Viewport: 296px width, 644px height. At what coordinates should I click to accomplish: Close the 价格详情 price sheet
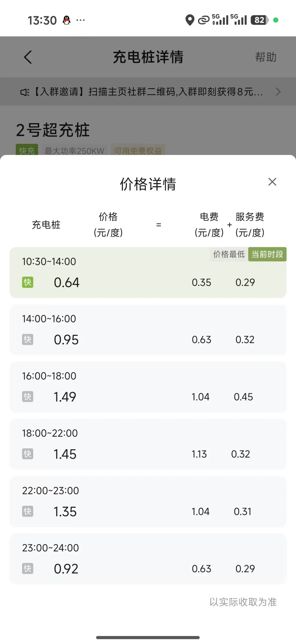(x=272, y=182)
